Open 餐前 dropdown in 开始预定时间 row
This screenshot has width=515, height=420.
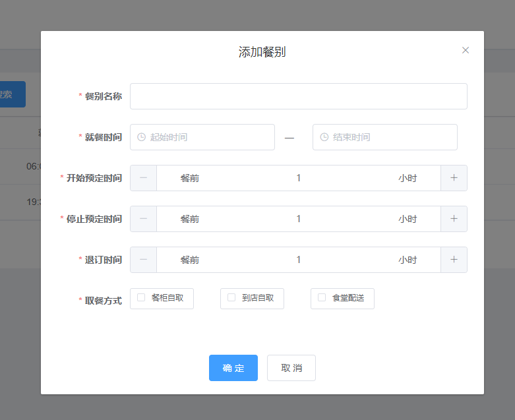click(x=190, y=178)
